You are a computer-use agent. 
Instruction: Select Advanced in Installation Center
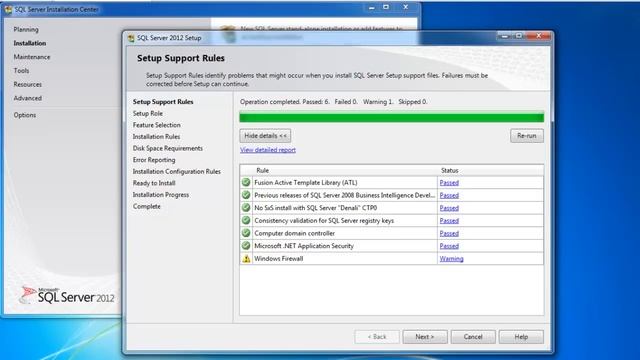tap(28, 98)
